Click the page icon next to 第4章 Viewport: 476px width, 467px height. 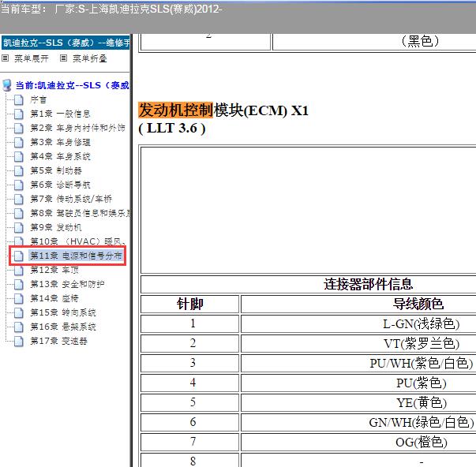tap(19, 157)
